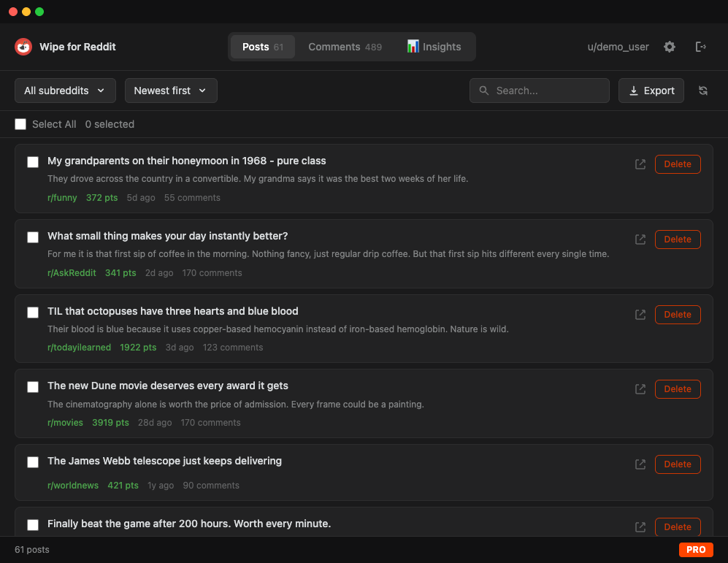
Task: Click the '421 pts' score
Action: point(123,486)
